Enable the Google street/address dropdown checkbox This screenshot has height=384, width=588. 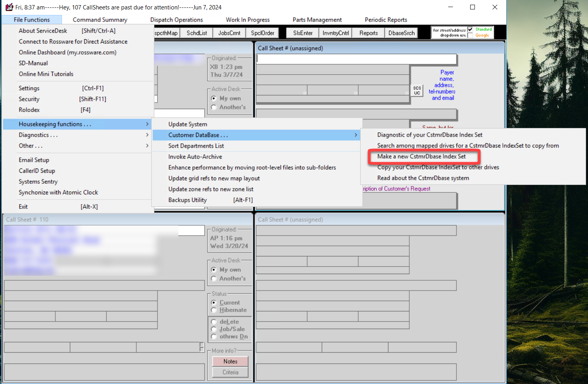click(x=470, y=35)
